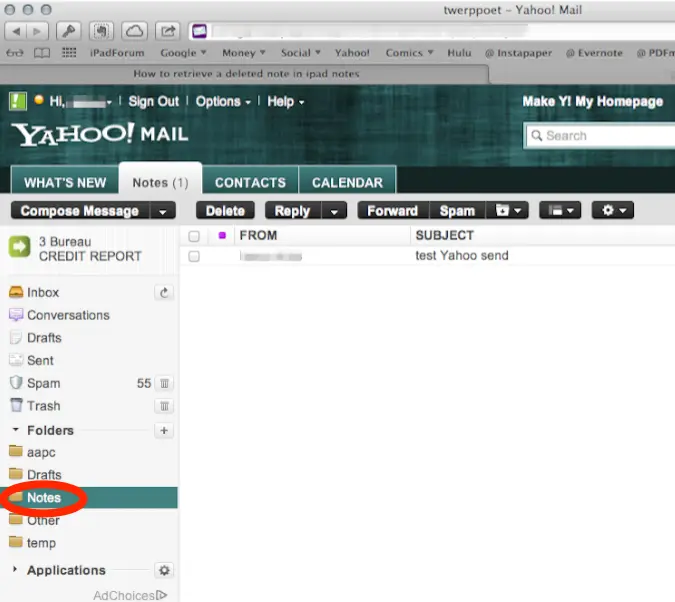Click the Yahoo Mail search field
This screenshot has height=602, width=675.
(x=605, y=136)
